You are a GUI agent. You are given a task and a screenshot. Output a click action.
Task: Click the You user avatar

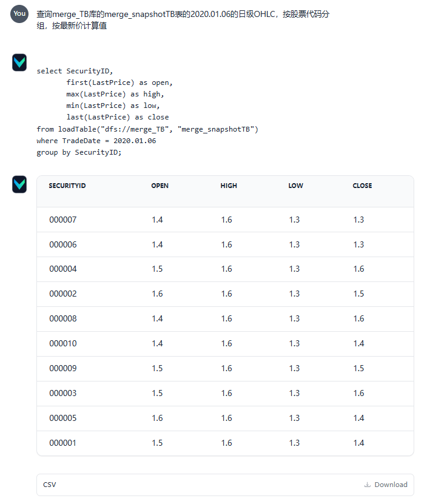19,14
